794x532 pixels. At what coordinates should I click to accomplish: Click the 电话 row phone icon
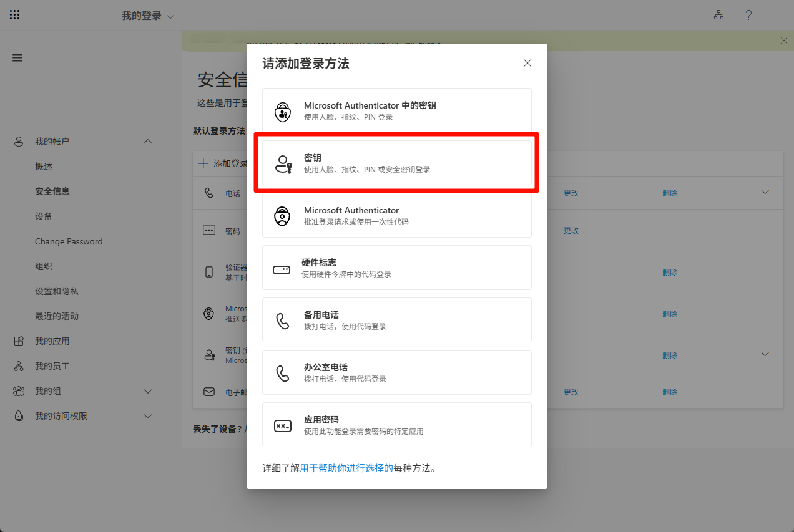pyautogui.click(x=209, y=193)
